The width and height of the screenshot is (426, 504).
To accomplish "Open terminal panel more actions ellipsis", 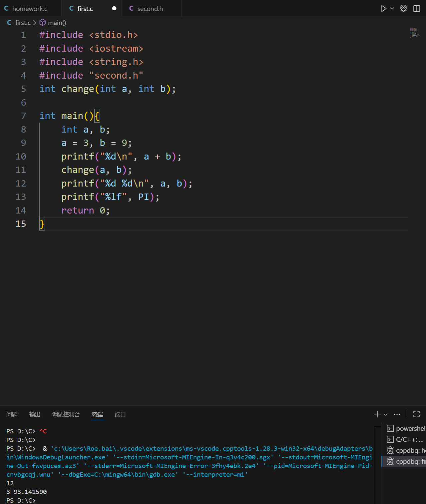I will pos(397,414).
